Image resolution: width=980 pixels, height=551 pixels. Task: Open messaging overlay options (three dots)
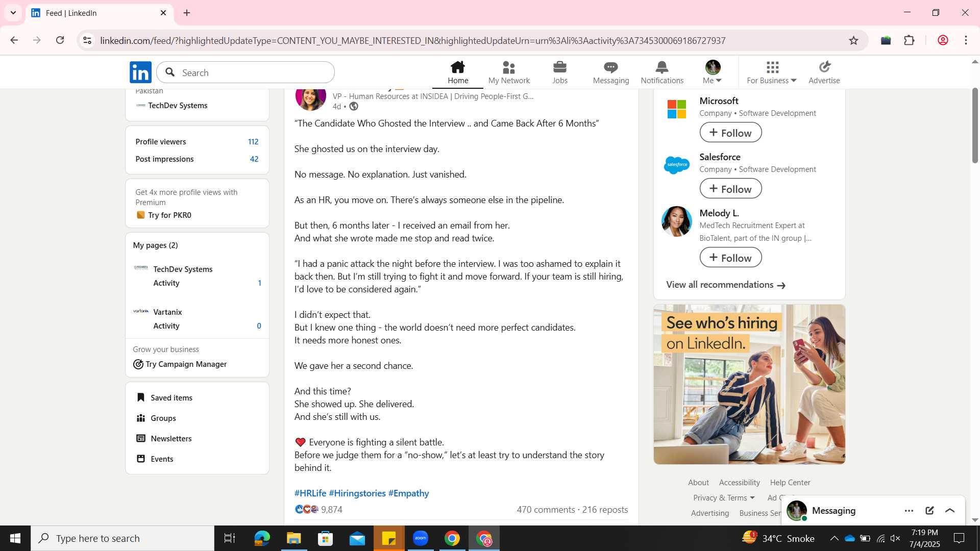tap(909, 511)
